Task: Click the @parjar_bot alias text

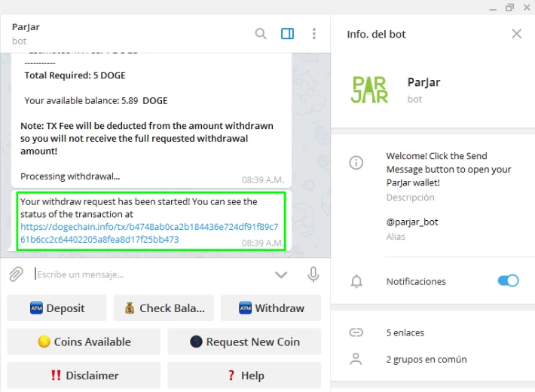Action: pyautogui.click(x=412, y=222)
